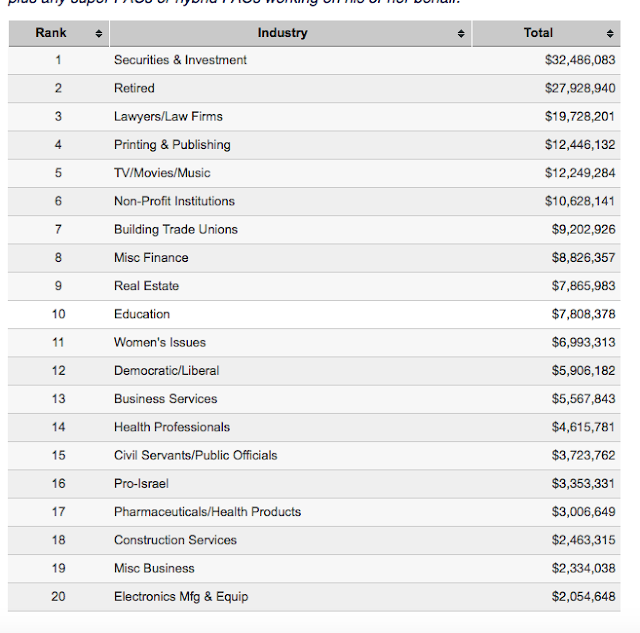The height and width of the screenshot is (633, 640).
Task: Click the sort arrows in Rank column
Action: (98, 33)
